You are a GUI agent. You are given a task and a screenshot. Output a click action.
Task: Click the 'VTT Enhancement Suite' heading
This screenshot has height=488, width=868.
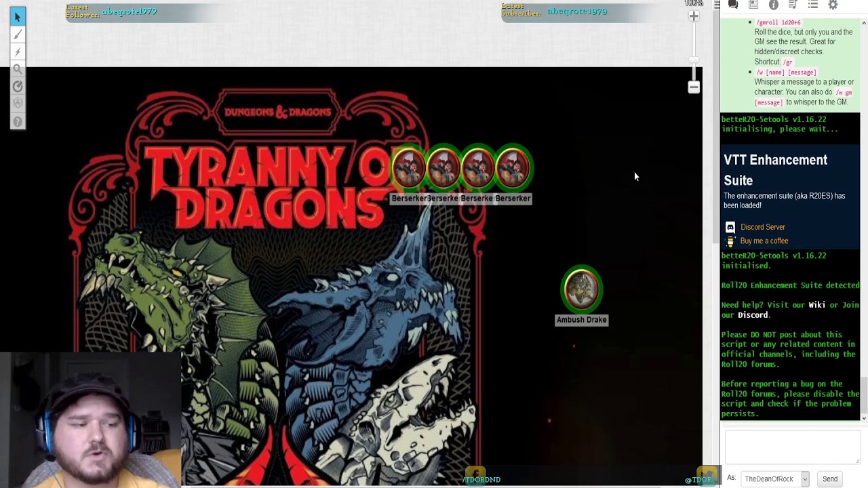click(x=775, y=170)
